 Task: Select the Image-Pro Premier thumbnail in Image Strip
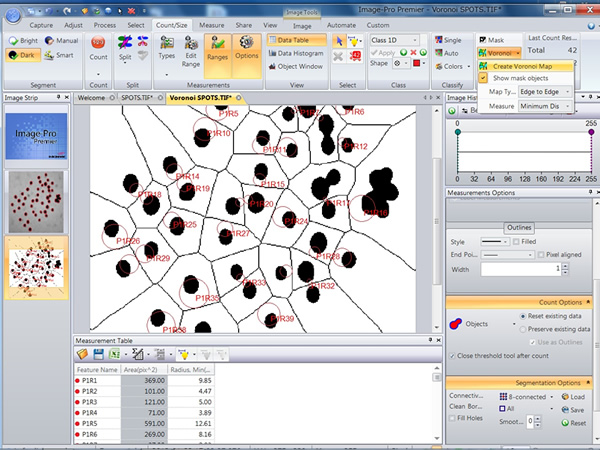click(36, 136)
